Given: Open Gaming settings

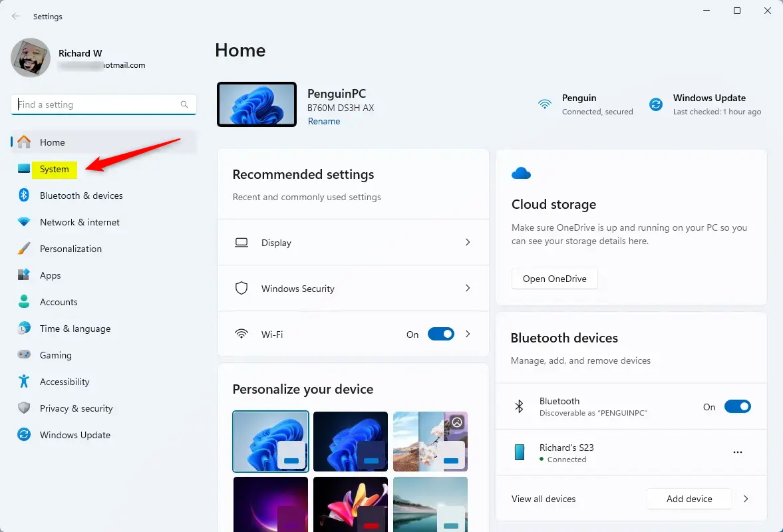Looking at the screenshot, I should point(104,355).
